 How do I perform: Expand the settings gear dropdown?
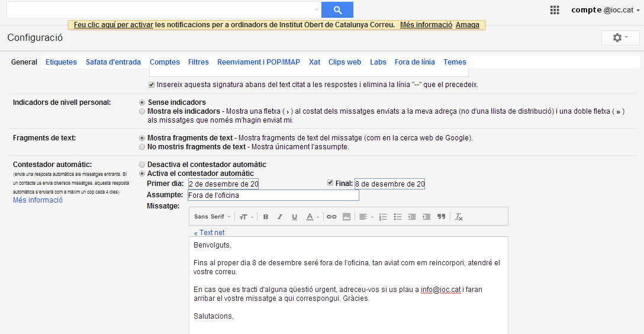[x=620, y=38]
